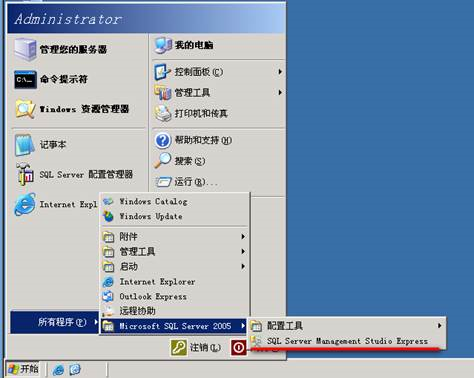474x378 pixels.
Task: Click Internet Explorer text in programs submenu
Action: (x=157, y=282)
